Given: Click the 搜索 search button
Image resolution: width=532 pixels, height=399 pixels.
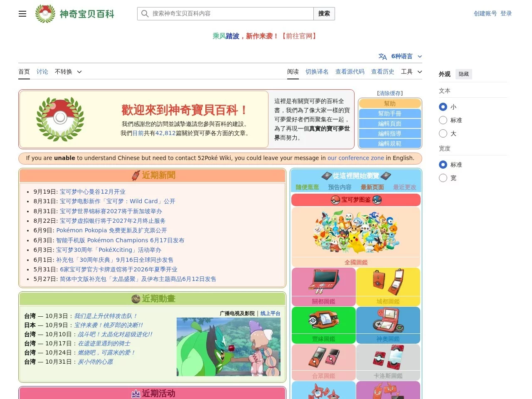Looking at the screenshot, I should coord(324,14).
